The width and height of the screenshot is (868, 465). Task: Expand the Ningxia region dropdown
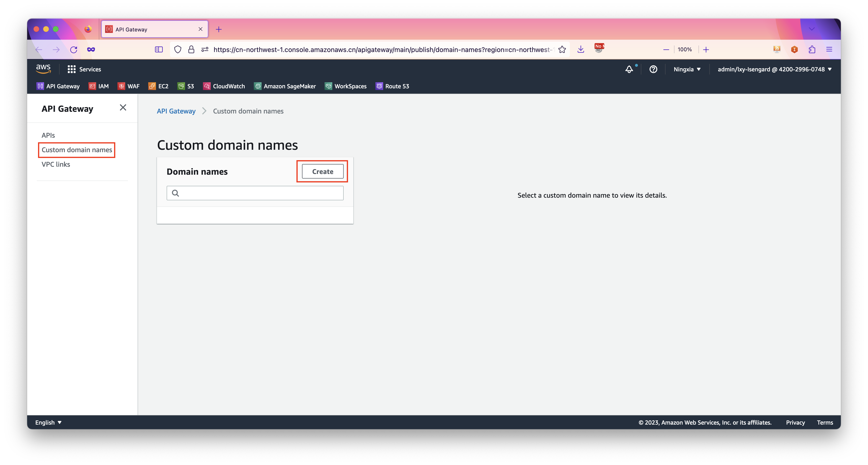point(687,69)
